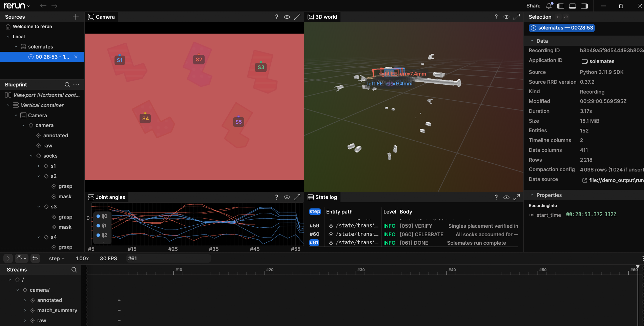The height and width of the screenshot is (326, 644).
Task: Go to previous selection in Selection panel
Action: pyautogui.click(x=558, y=17)
